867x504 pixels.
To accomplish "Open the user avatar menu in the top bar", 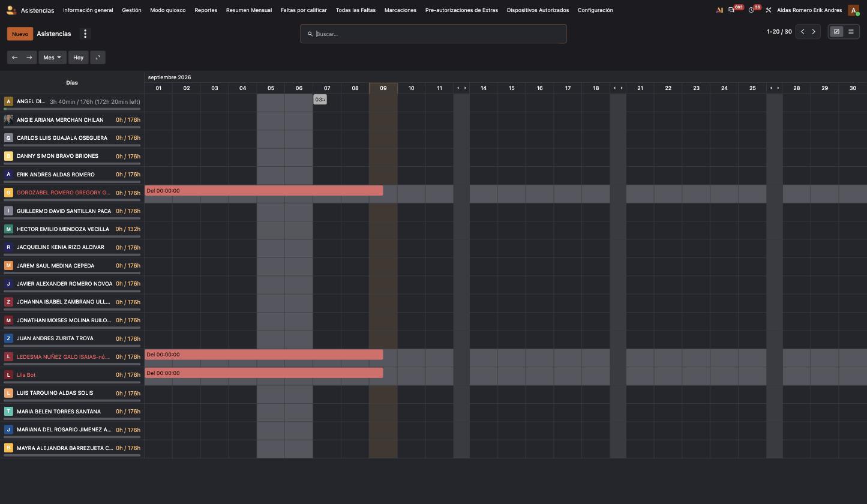I will click(853, 10).
